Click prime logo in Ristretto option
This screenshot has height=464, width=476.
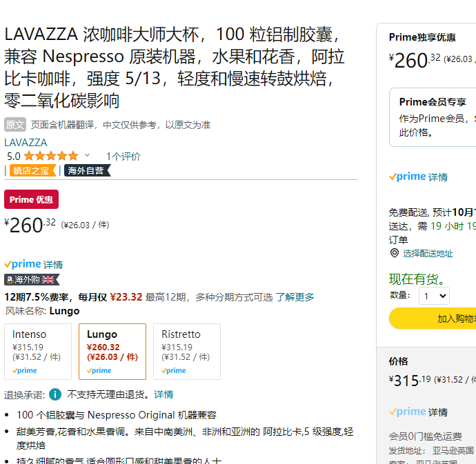tap(174, 370)
